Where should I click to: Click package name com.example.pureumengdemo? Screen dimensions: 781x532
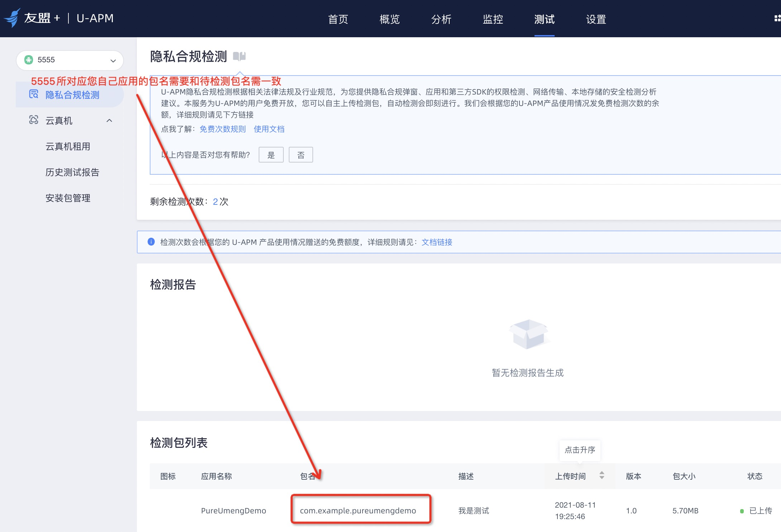click(358, 511)
